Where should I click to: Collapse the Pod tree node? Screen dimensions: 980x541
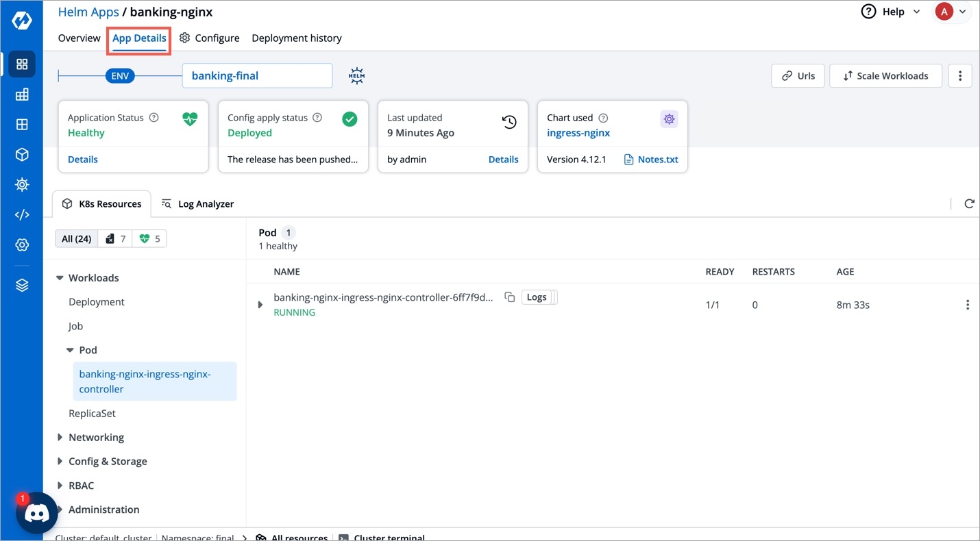point(70,350)
